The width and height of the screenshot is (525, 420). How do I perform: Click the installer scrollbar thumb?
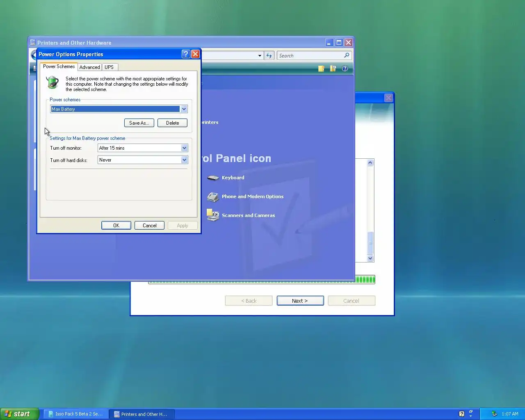click(x=370, y=242)
